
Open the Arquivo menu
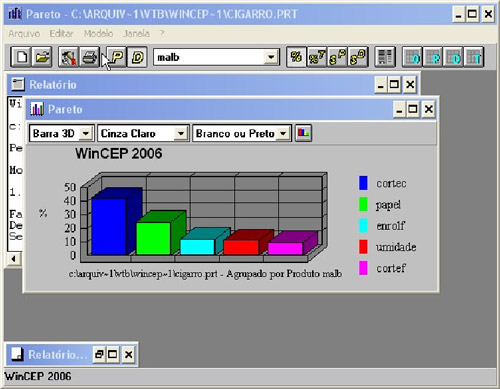point(24,33)
